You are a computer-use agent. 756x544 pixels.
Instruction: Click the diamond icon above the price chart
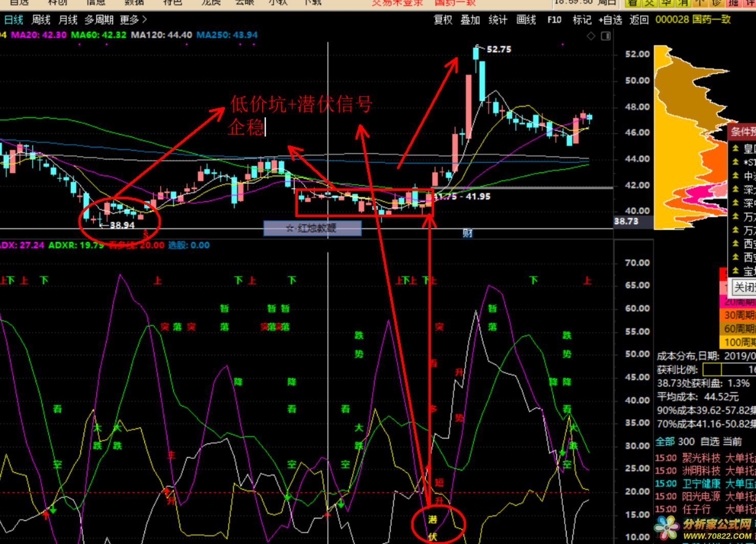point(591,36)
